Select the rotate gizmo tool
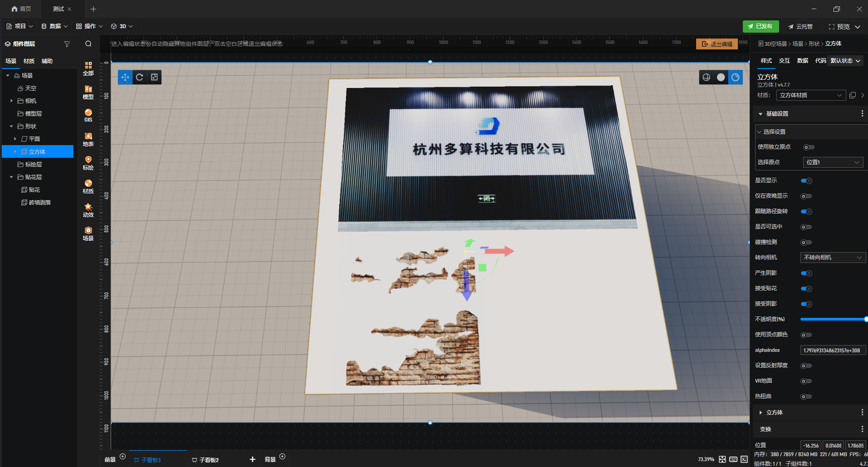The height and width of the screenshot is (467, 868). click(x=140, y=77)
